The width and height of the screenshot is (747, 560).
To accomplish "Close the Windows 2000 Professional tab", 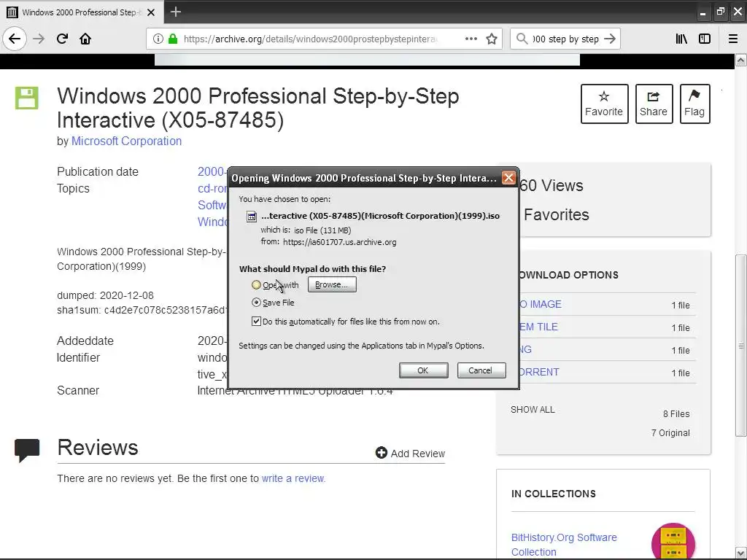I will point(151,12).
